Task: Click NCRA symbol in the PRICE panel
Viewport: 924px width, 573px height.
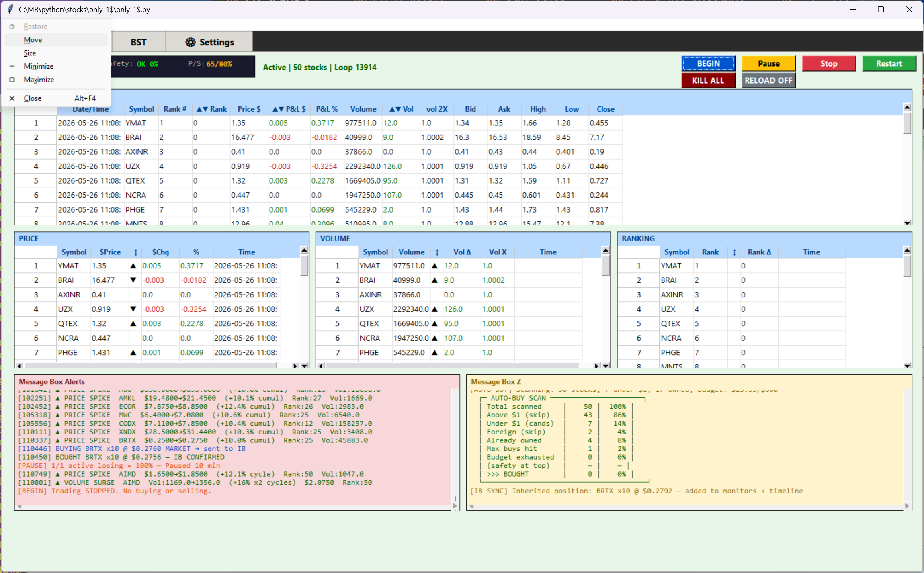Action: pyautogui.click(x=68, y=338)
